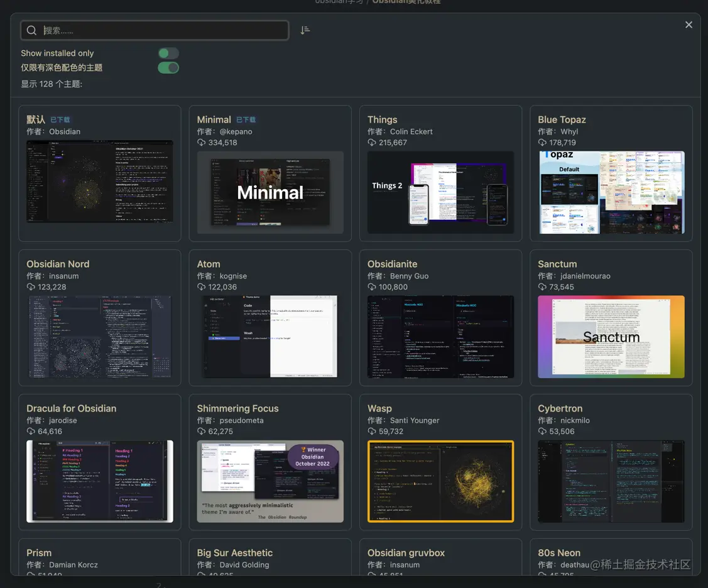Click the author text pseudometa

click(242, 421)
